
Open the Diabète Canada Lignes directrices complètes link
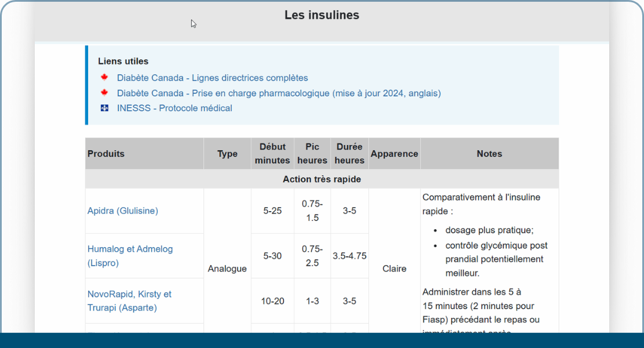pyautogui.click(x=213, y=77)
